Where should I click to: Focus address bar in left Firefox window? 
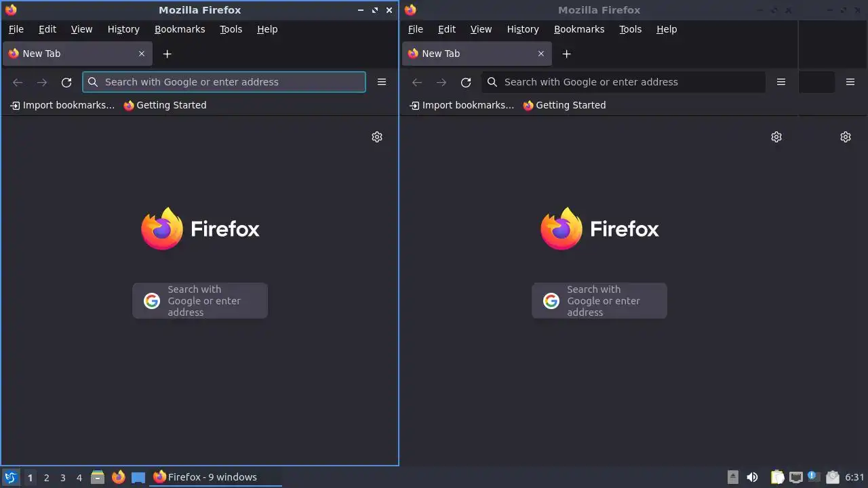[224, 82]
